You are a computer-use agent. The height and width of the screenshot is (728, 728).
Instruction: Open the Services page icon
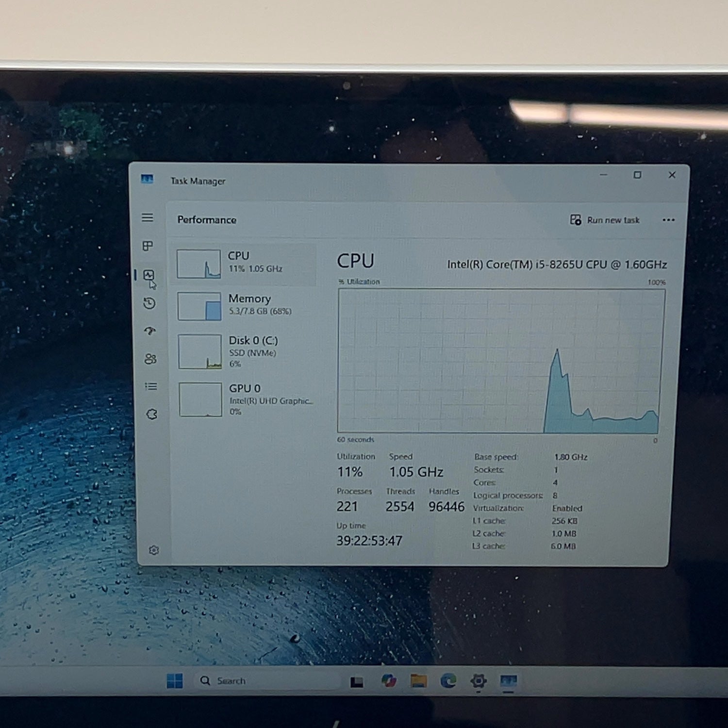151,414
